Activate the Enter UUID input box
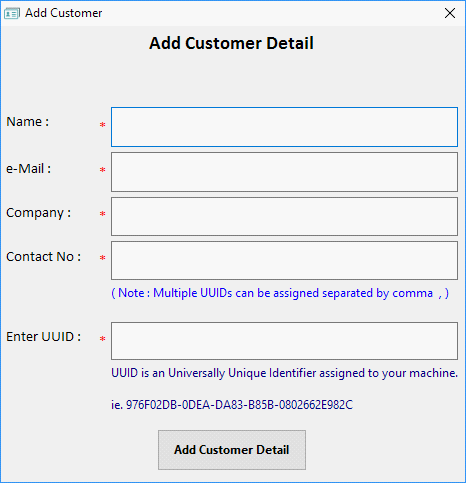 [284, 341]
